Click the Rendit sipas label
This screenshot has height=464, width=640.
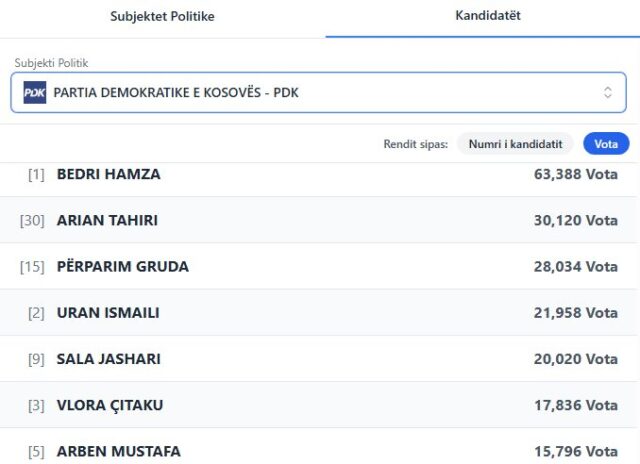pyautogui.click(x=415, y=144)
